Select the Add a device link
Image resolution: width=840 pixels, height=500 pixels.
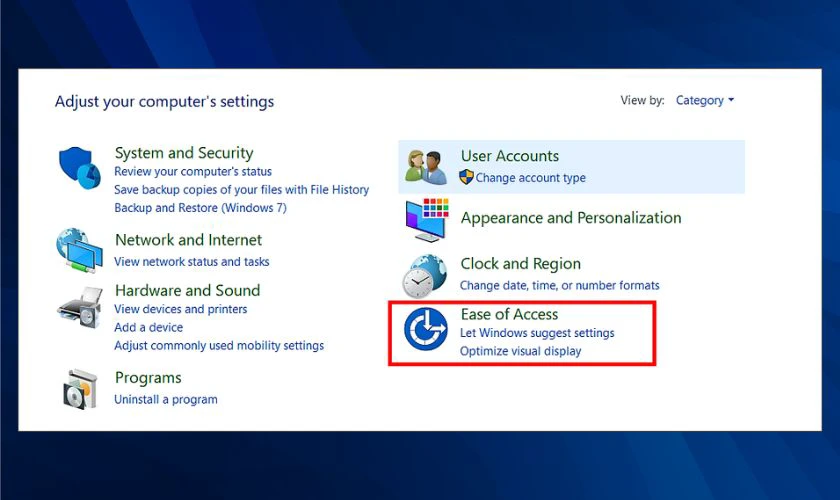148,327
